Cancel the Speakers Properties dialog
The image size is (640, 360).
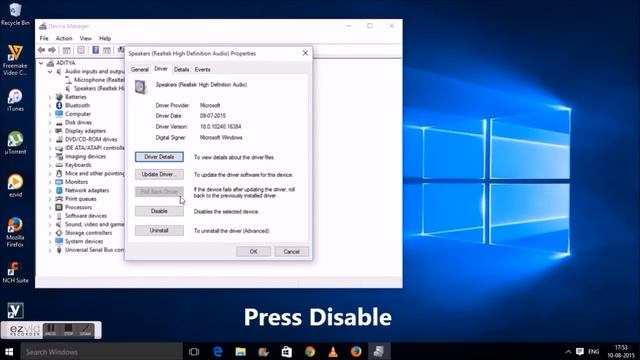pyautogui.click(x=291, y=251)
